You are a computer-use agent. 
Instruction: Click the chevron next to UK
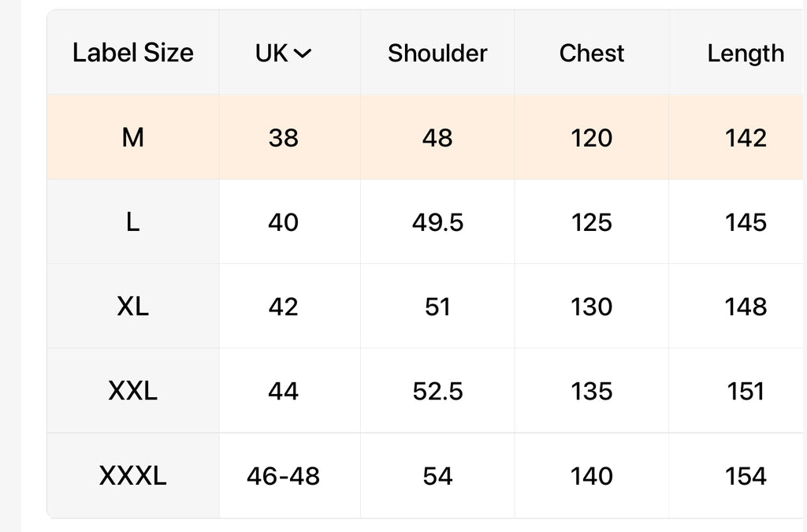pyautogui.click(x=302, y=53)
